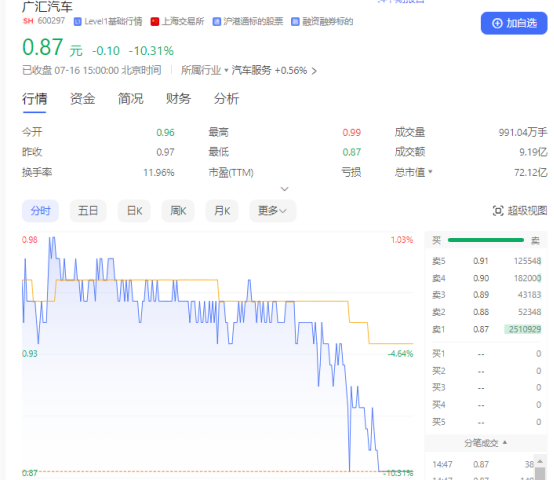This screenshot has height=480, width=554.
Task: Click the 加自选 add-to-watchlist button
Action: coord(514,23)
